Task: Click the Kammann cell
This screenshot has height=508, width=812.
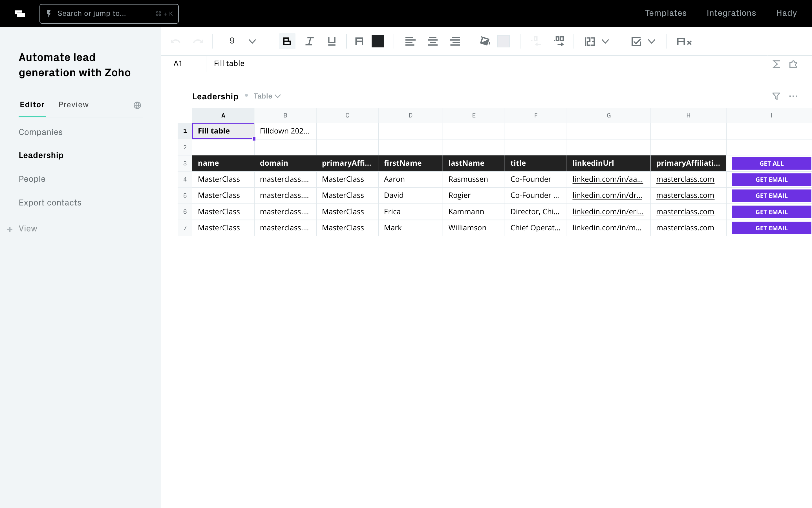Action: (474, 212)
